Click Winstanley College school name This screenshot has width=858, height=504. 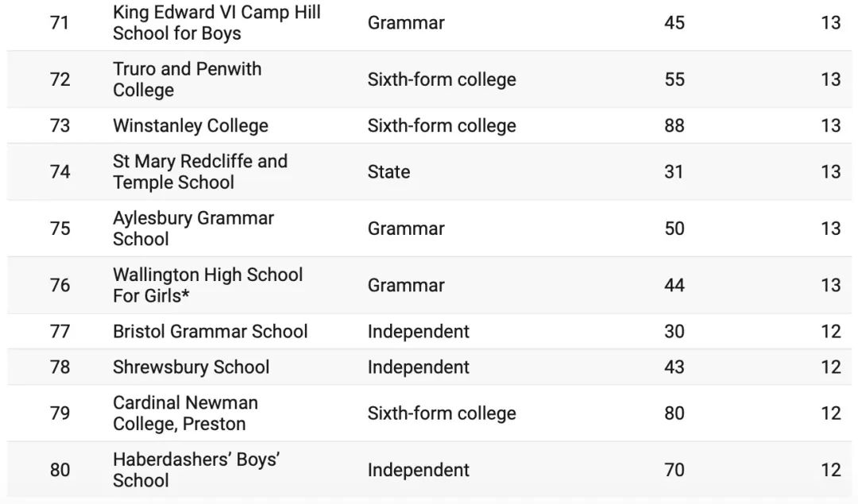(x=191, y=125)
